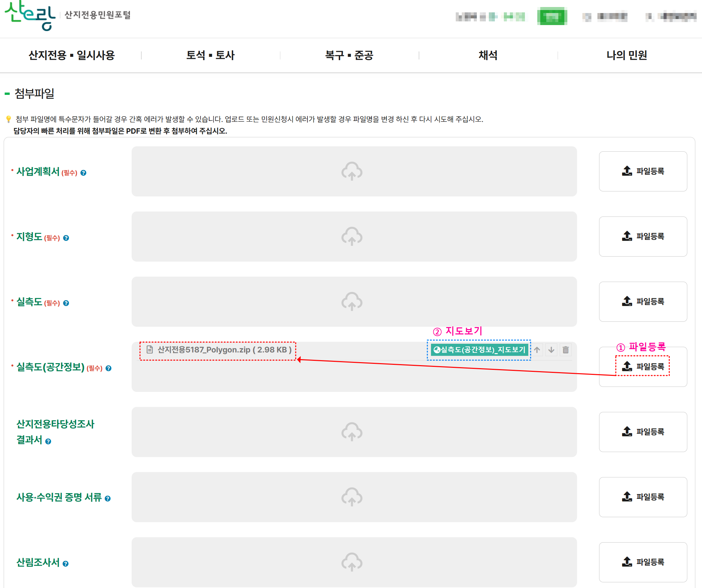This screenshot has height=588, width=702.
Task: Click the help icon next to 실측도(공간정보)
Action: tap(108, 368)
